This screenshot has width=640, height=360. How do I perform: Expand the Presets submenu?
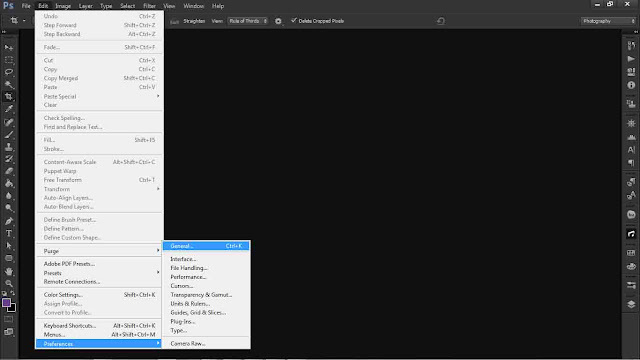click(100, 273)
